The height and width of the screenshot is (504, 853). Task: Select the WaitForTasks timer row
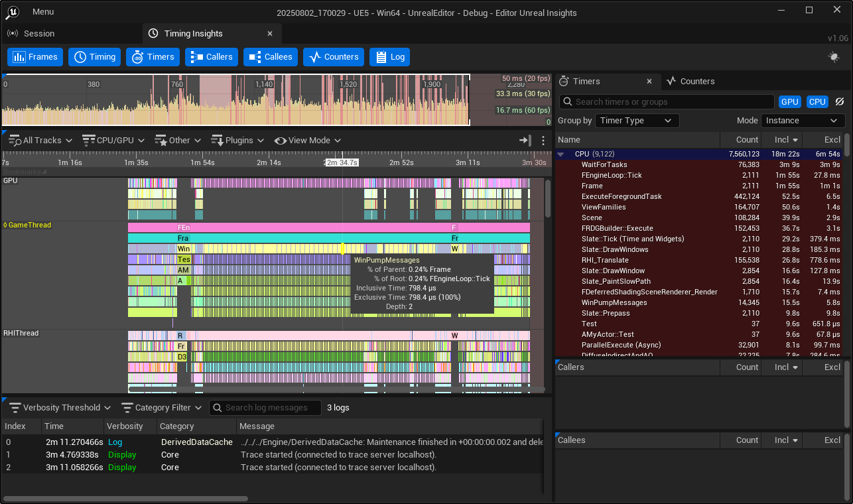[x=699, y=164]
